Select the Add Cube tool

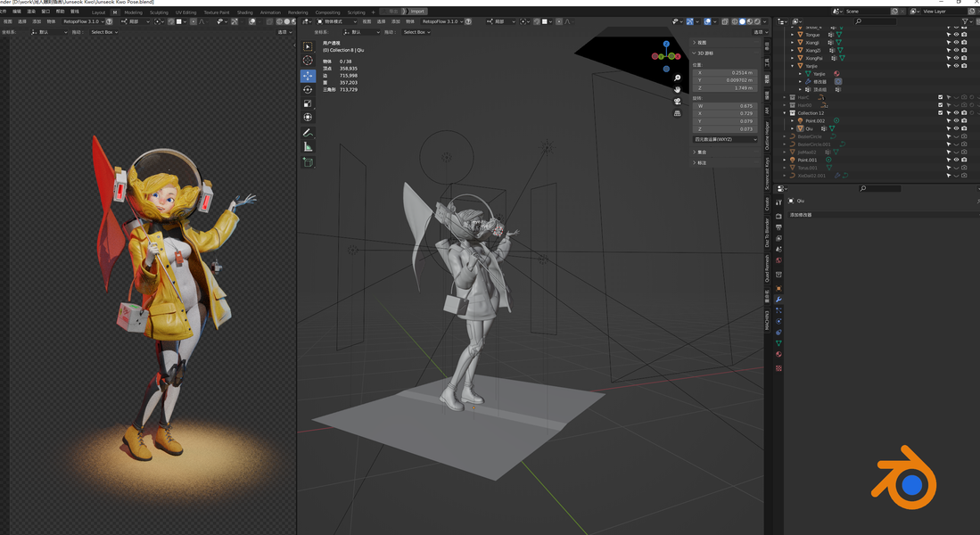pyautogui.click(x=308, y=162)
